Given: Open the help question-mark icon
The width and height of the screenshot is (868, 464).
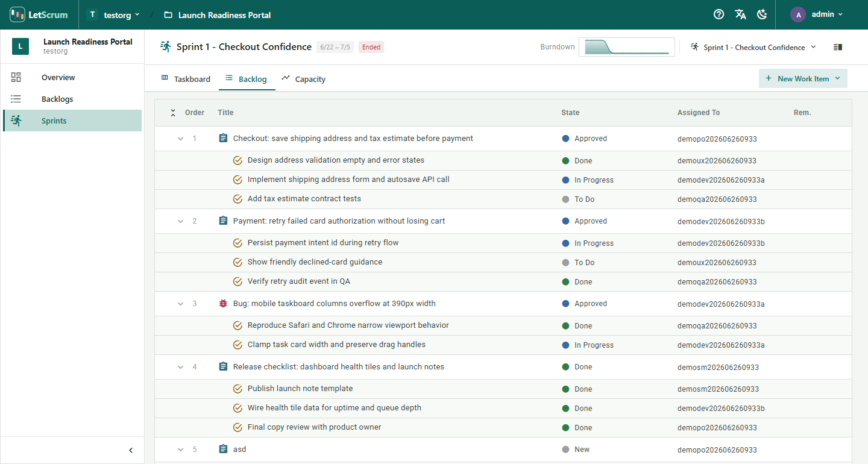Looking at the screenshot, I should [719, 14].
